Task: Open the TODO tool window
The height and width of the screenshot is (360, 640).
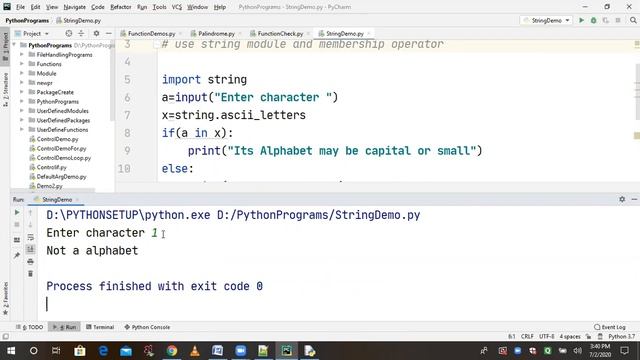Action: 30,327
